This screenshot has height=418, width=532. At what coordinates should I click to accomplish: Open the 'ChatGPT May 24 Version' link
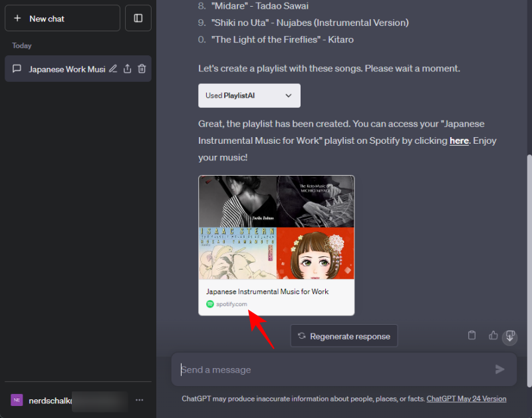click(x=466, y=399)
